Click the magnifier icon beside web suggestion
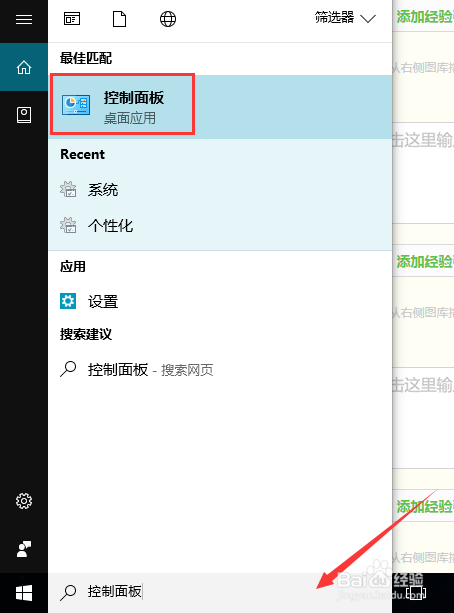Viewport: 454px width, 613px height. click(68, 369)
